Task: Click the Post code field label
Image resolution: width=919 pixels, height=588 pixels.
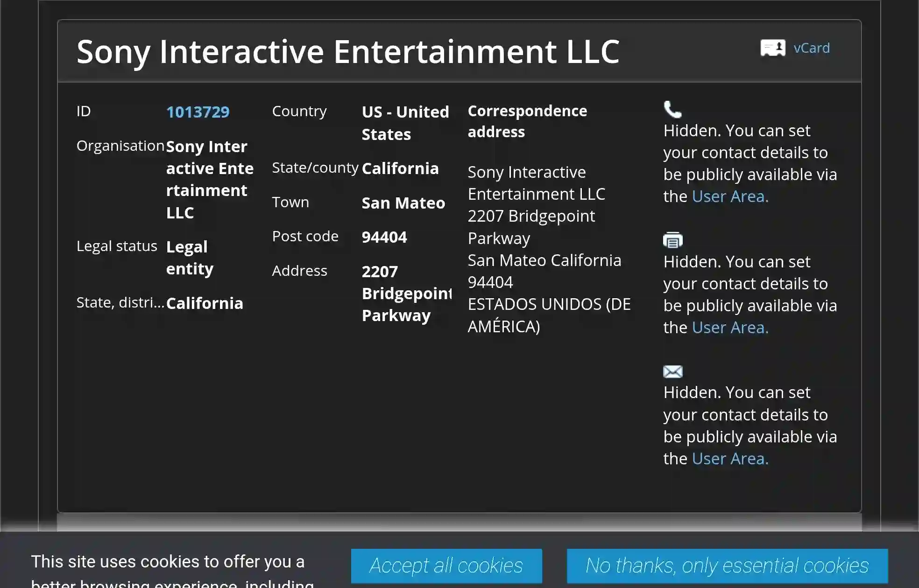Action: pyautogui.click(x=305, y=236)
